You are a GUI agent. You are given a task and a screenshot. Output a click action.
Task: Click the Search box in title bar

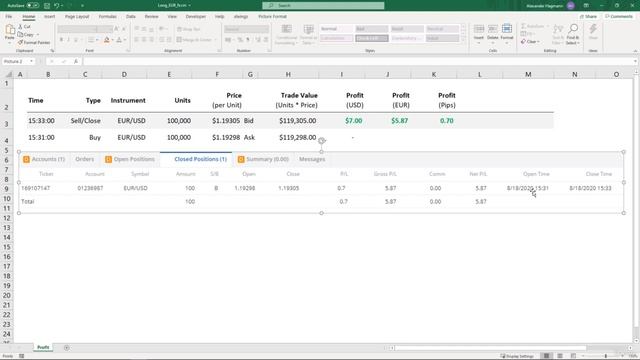323,6
